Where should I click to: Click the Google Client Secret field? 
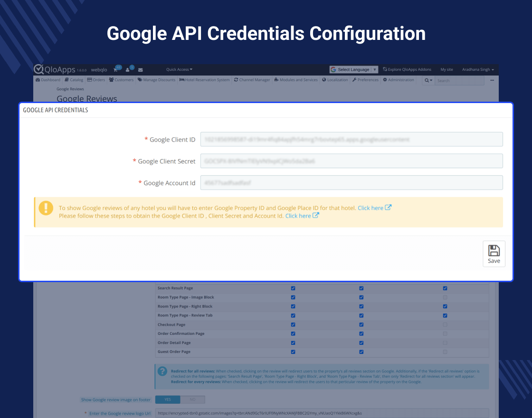pos(351,161)
